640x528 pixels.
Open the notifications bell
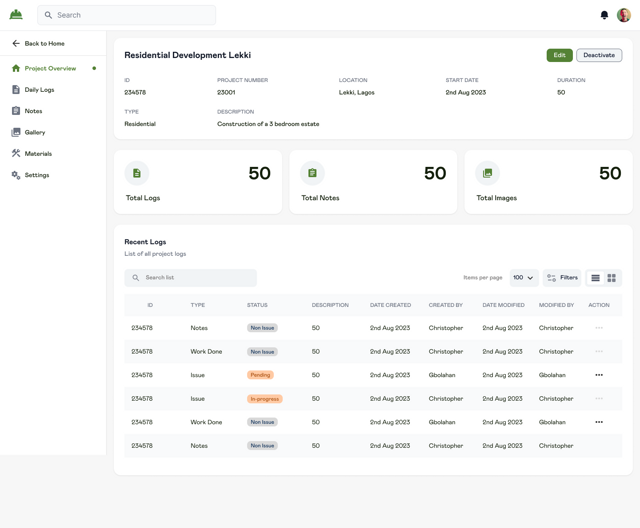(604, 15)
